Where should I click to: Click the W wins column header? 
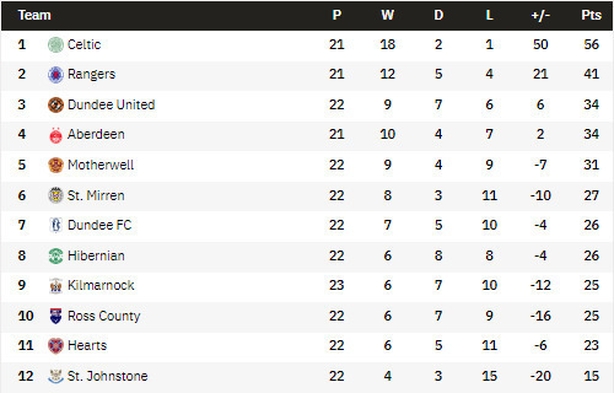tap(387, 15)
